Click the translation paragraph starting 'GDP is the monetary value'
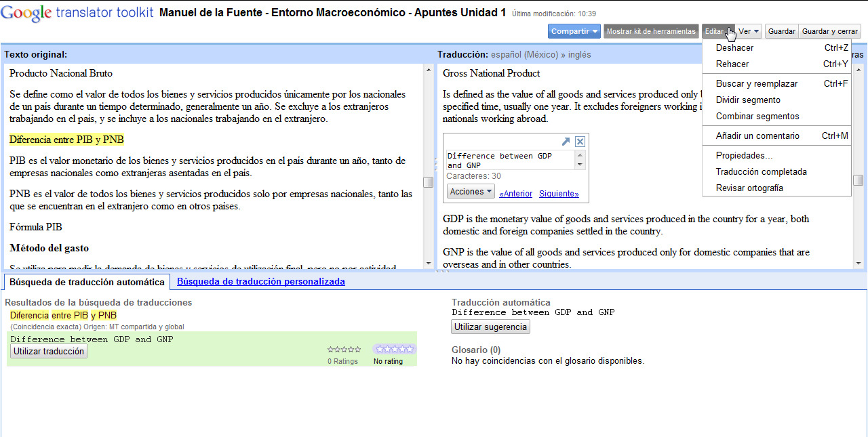The image size is (868, 437). pyautogui.click(x=626, y=225)
